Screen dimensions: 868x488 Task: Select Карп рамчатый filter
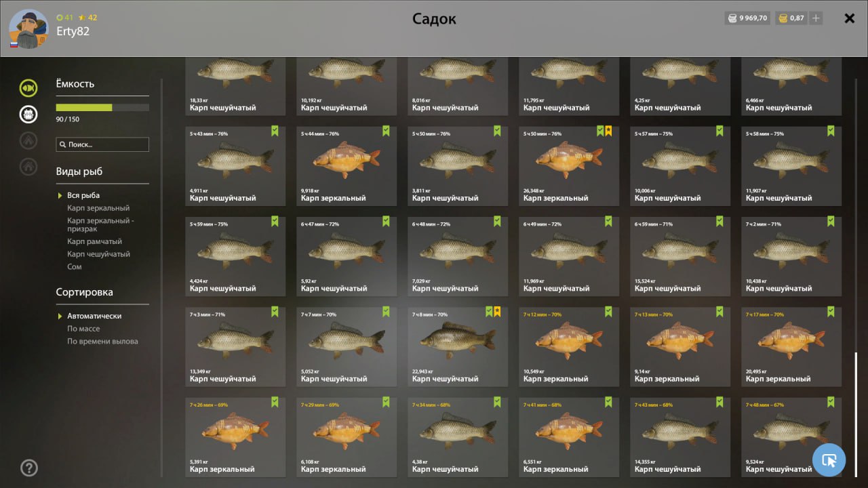pyautogui.click(x=94, y=241)
